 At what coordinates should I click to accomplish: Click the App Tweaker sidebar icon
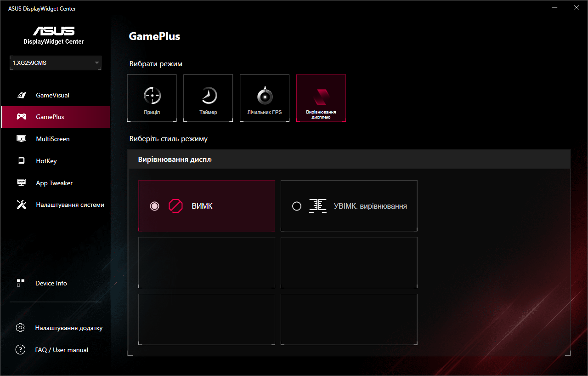point(21,182)
